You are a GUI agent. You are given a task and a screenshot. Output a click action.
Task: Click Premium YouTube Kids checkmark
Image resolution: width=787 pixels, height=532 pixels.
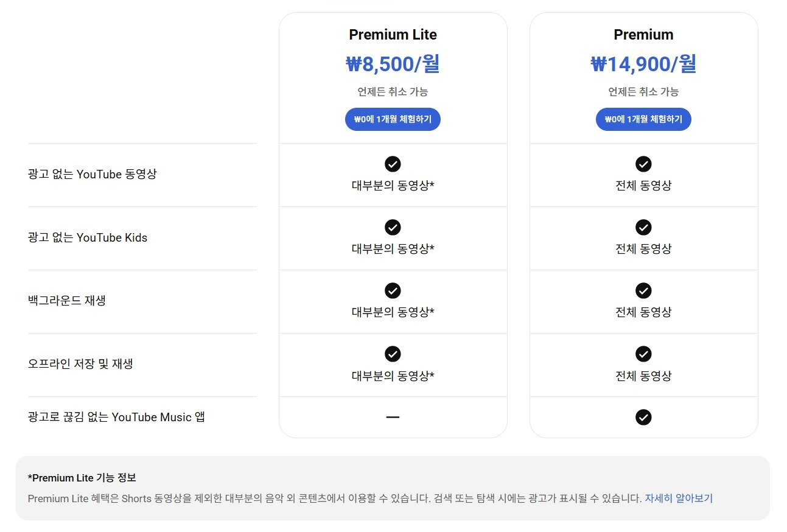643,227
